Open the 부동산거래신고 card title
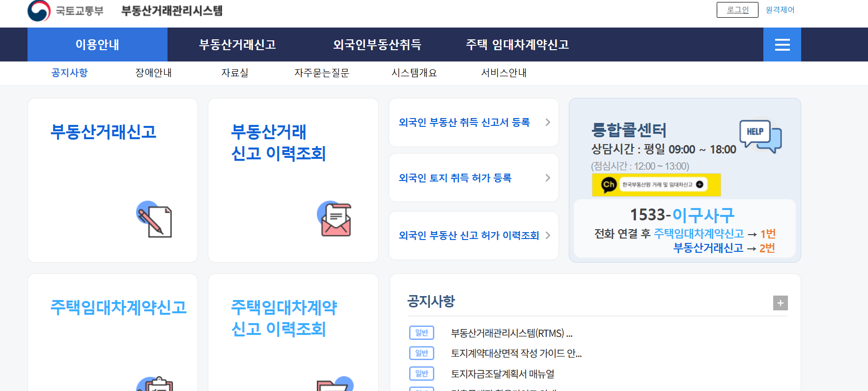The height and width of the screenshot is (391, 868). [x=104, y=132]
